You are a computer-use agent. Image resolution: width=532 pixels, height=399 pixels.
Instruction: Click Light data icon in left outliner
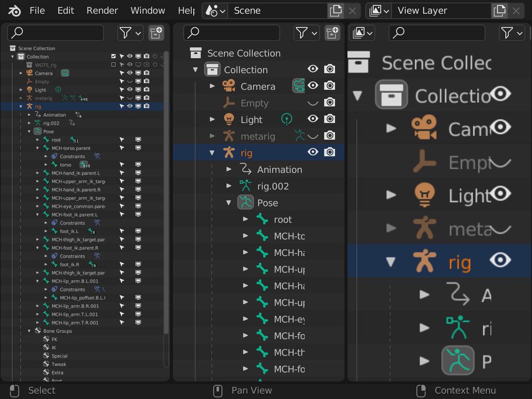pos(58,90)
